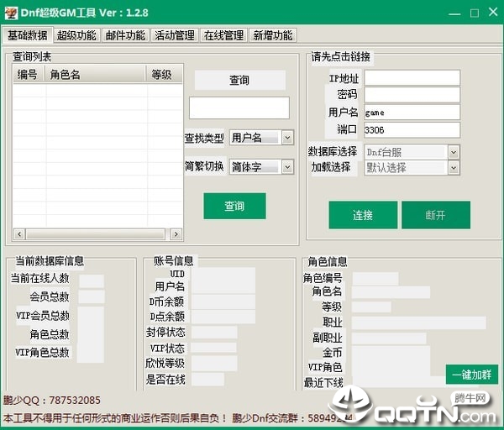
Task: Expand the 简繁切换 dropdown arrow
Action: [287, 167]
